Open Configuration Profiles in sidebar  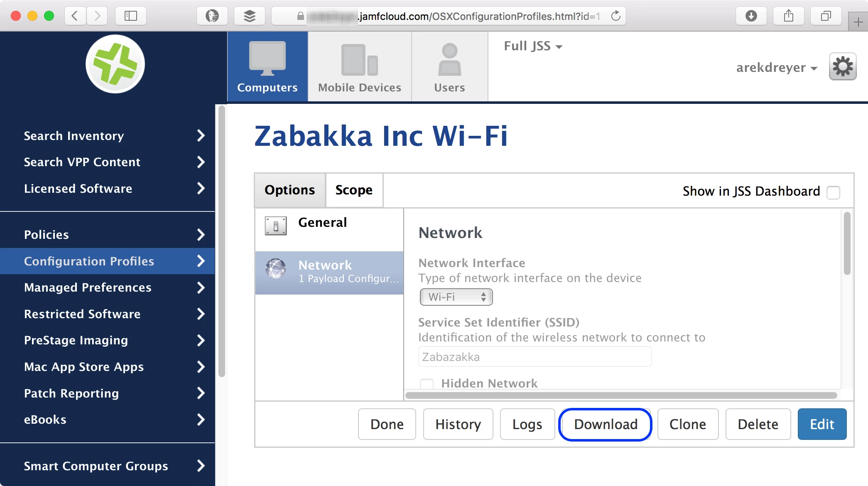coord(108,261)
